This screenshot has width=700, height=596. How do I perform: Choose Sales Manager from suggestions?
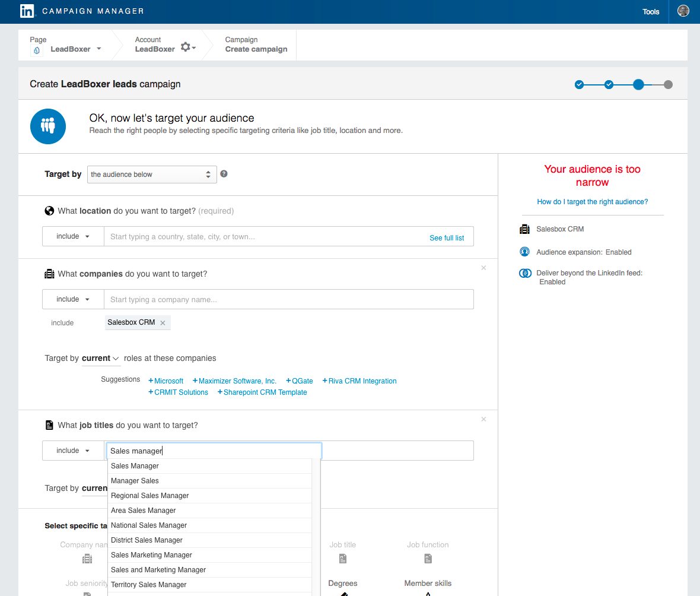point(210,466)
